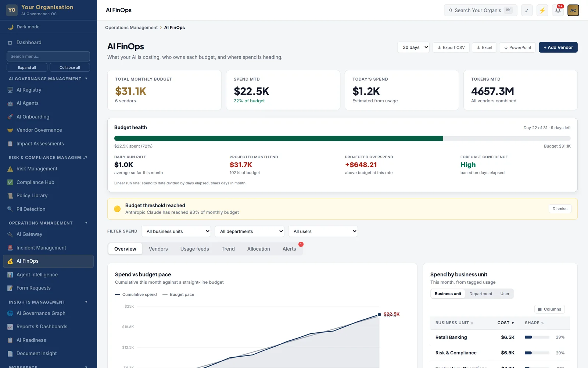This screenshot has width=588, height=368.
Task: Click the Incident Management siren icon
Action: point(10,248)
